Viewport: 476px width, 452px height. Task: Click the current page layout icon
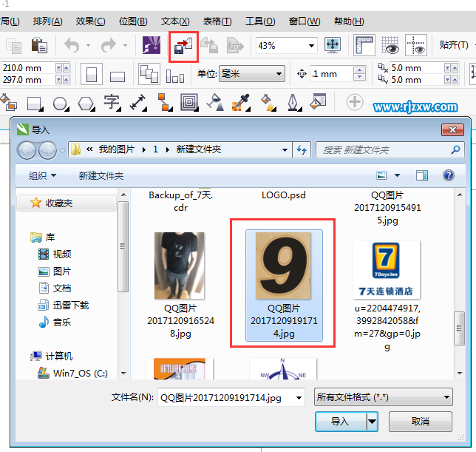click(x=175, y=76)
